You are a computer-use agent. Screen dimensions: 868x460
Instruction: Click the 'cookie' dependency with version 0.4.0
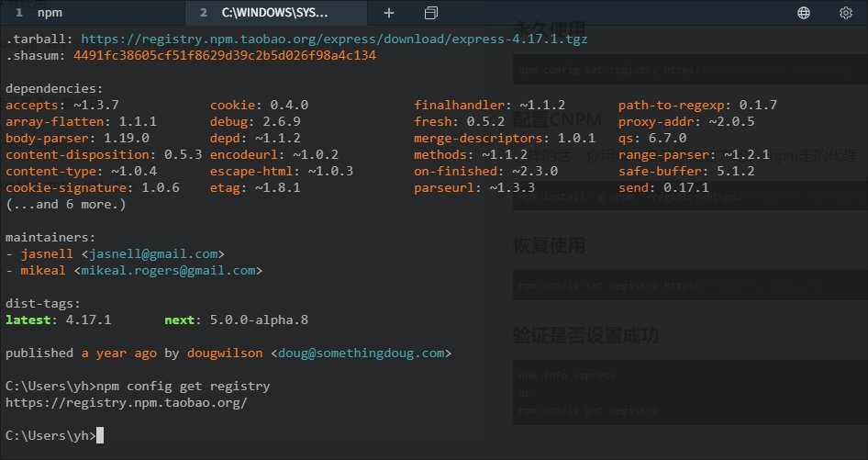coord(259,106)
